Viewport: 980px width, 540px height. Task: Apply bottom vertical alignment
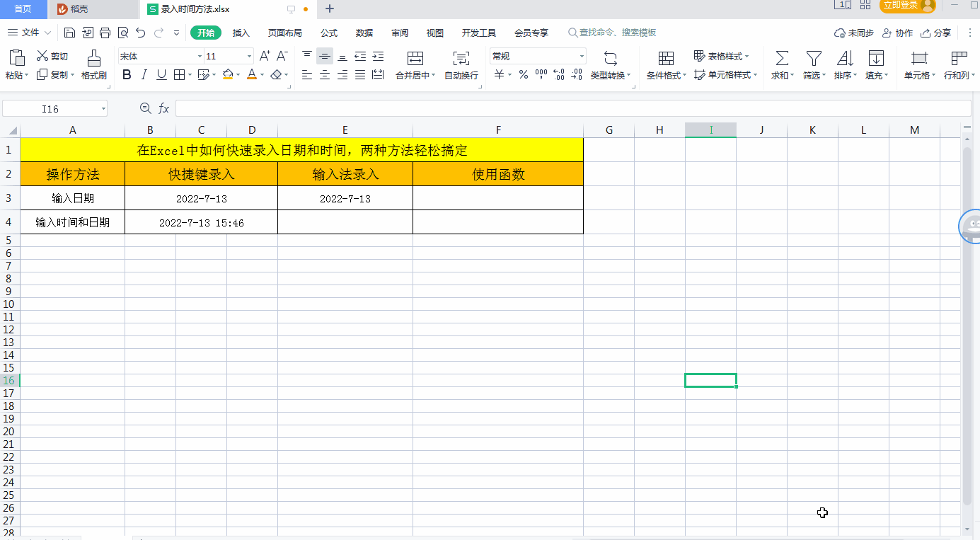[342, 56]
